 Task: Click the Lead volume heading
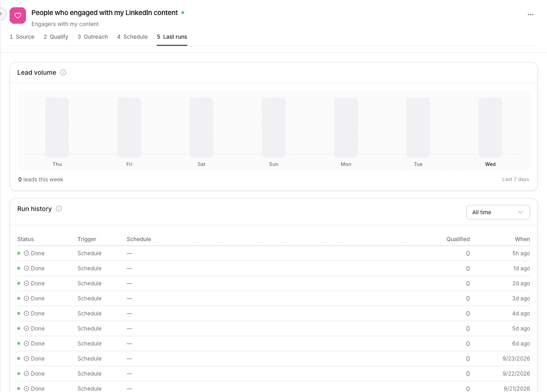pyautogui.click(x=37, y=72)
